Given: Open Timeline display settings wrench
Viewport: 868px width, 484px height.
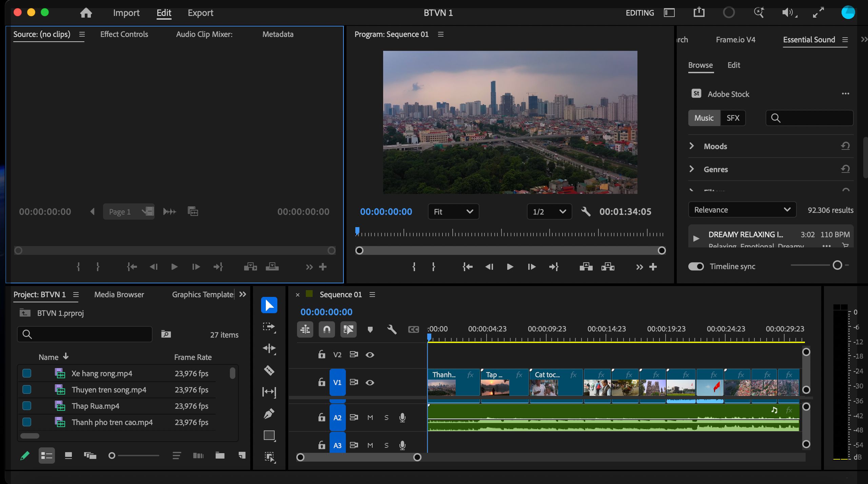Looking at the screenshot, I should [392, 329].
